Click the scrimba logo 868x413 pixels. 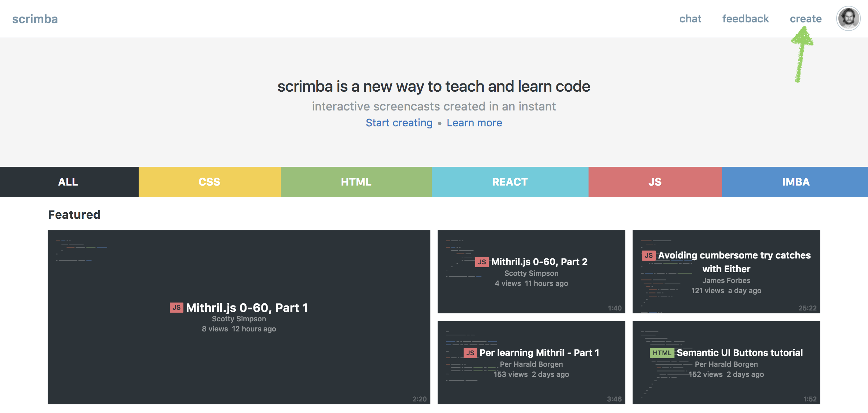[35, 19]
